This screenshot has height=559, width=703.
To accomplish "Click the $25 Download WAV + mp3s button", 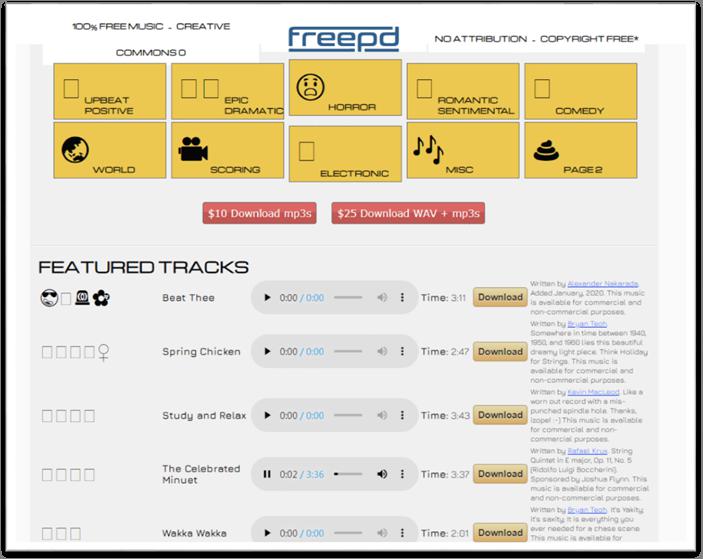I will 408,213.
